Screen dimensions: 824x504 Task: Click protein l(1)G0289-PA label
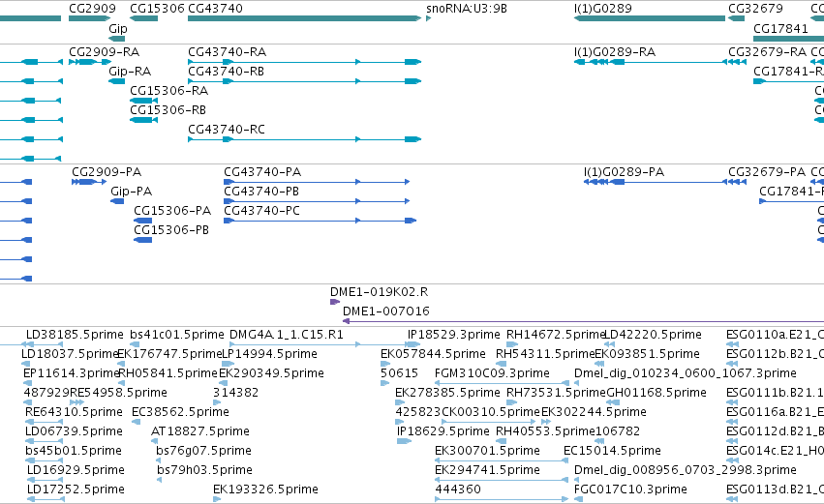pos(625,172)
